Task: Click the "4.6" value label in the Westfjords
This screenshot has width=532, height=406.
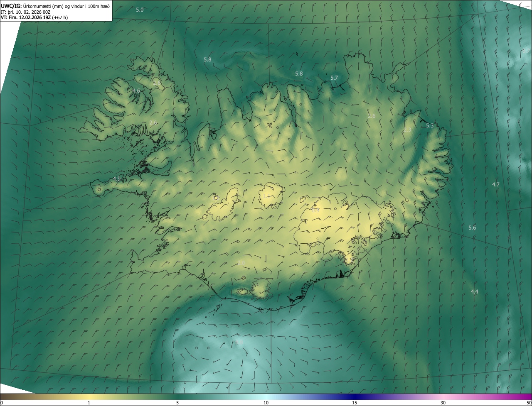Action: click(x=136, y=90)
